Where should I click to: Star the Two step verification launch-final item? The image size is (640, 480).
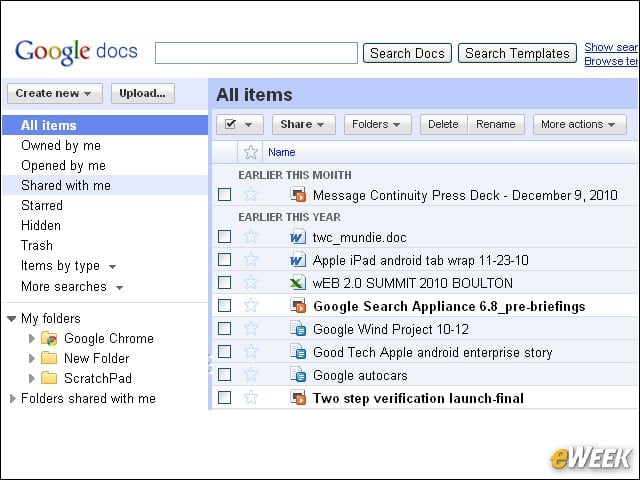pyautogui.click(x=251, y=397)
